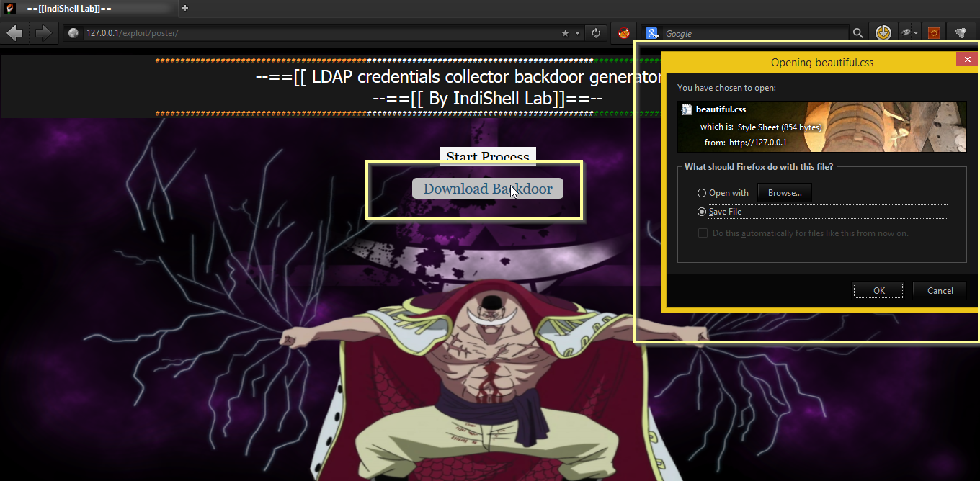
Task: Open the URL history dropdown arrow
Action: (x=577, y=33)
